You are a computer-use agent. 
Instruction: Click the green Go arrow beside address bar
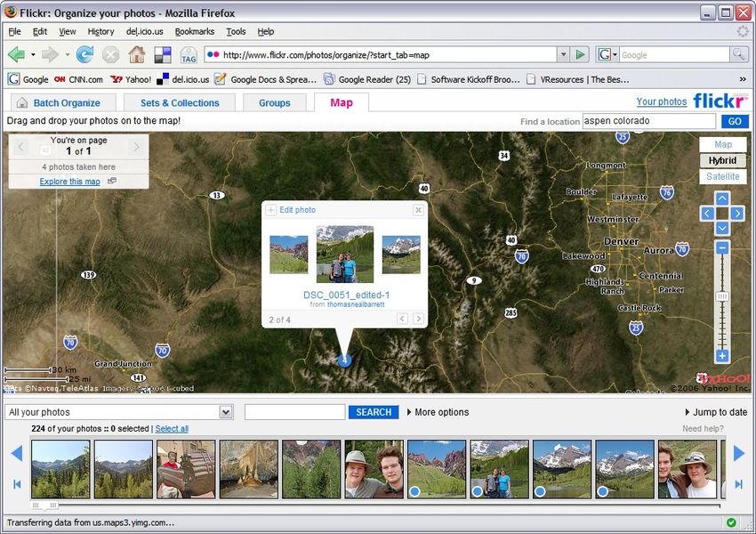click(x=580, y=54)
